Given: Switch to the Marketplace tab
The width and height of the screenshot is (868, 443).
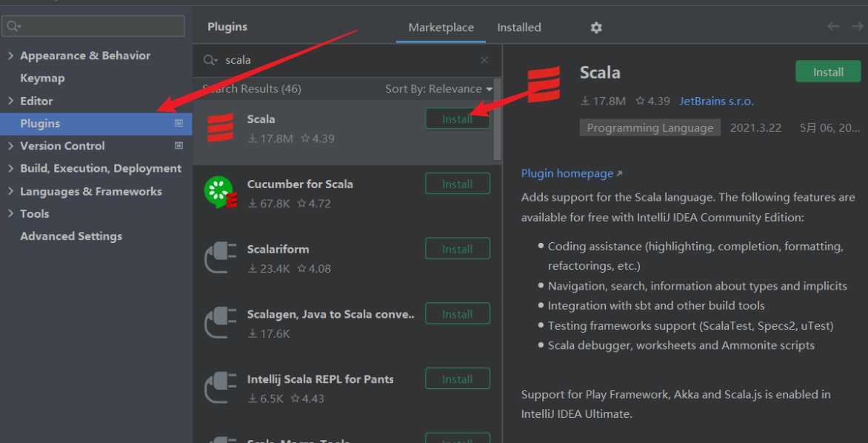Looking at the screenshot, I should (x=441, y=27).
